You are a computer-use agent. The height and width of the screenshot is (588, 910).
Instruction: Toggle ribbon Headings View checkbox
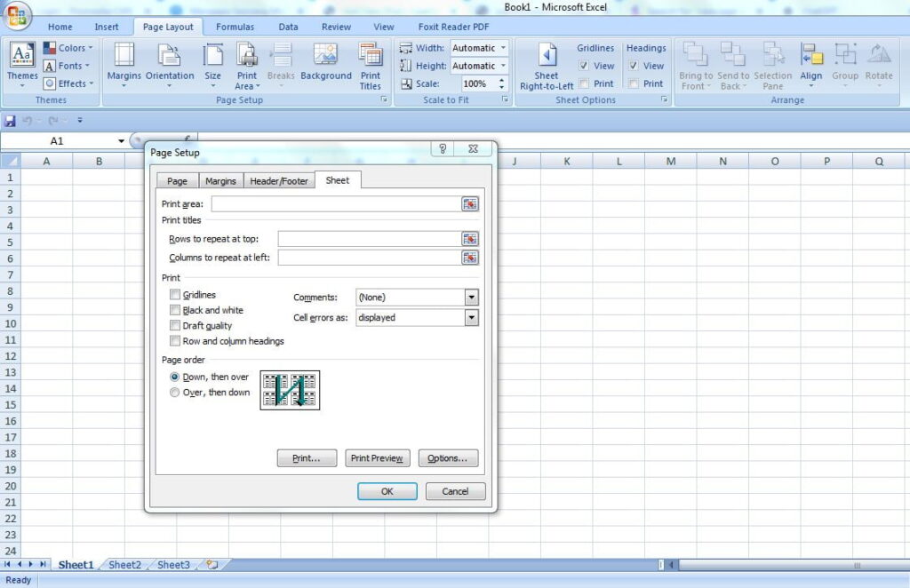(x=634, y=66)
